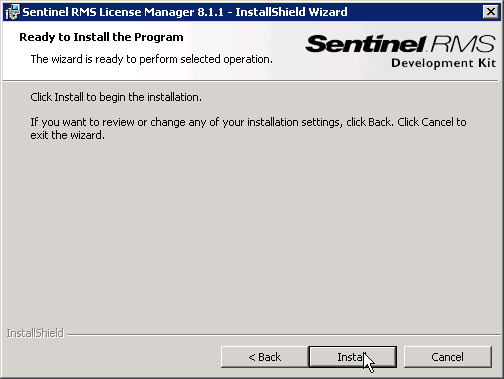Click the window title 'Sentinel RMS License Manager 8.1.1'
The height and width of the screenshot is (379, 504).
[123, 12]
